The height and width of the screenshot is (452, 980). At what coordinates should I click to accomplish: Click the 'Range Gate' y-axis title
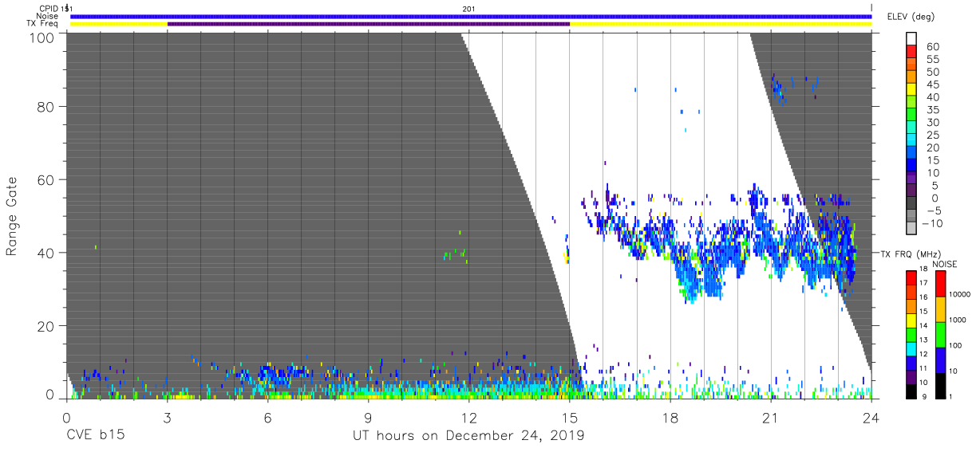(x=12, y=215)
